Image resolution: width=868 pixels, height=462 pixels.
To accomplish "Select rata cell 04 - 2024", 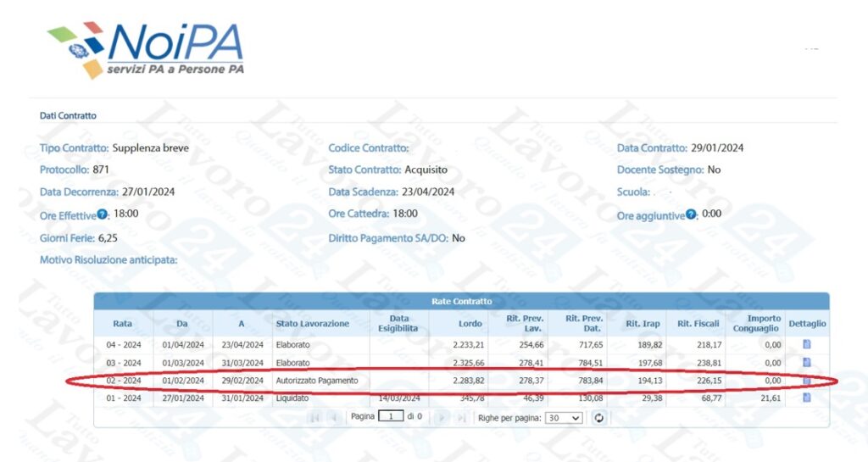I will pos(124,345).
